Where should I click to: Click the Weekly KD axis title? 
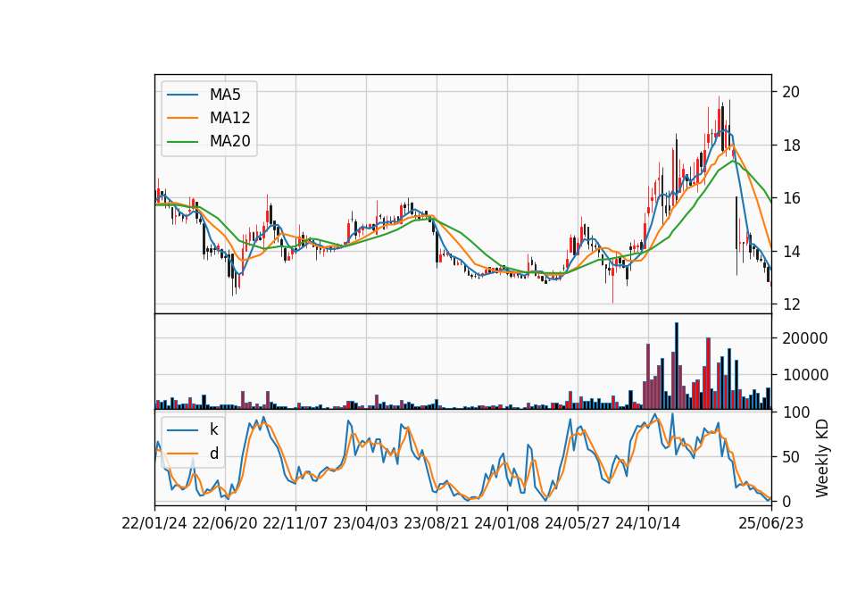(x=822, y=459)
